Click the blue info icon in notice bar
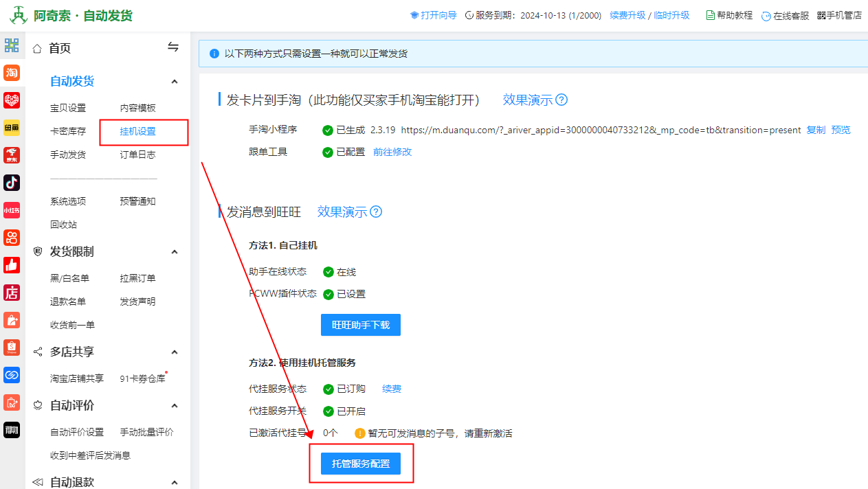Viewport: 868px width, 489px height. click(x=214, y=53)
